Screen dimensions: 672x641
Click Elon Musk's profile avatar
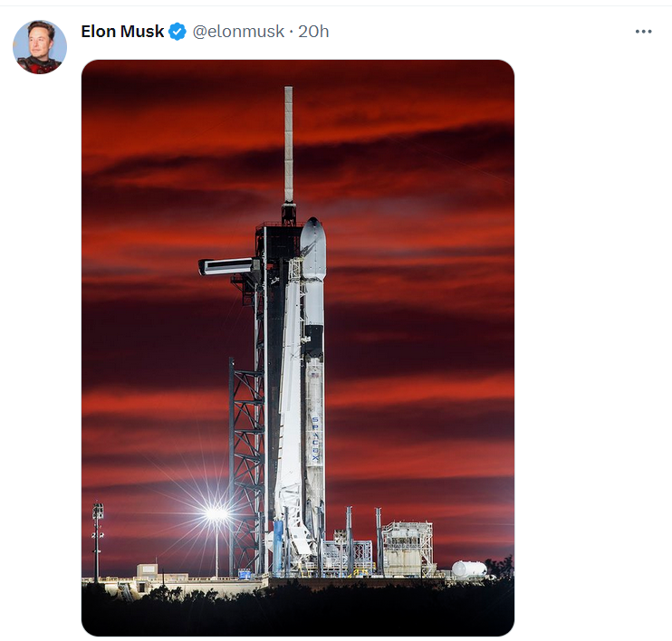40,47
